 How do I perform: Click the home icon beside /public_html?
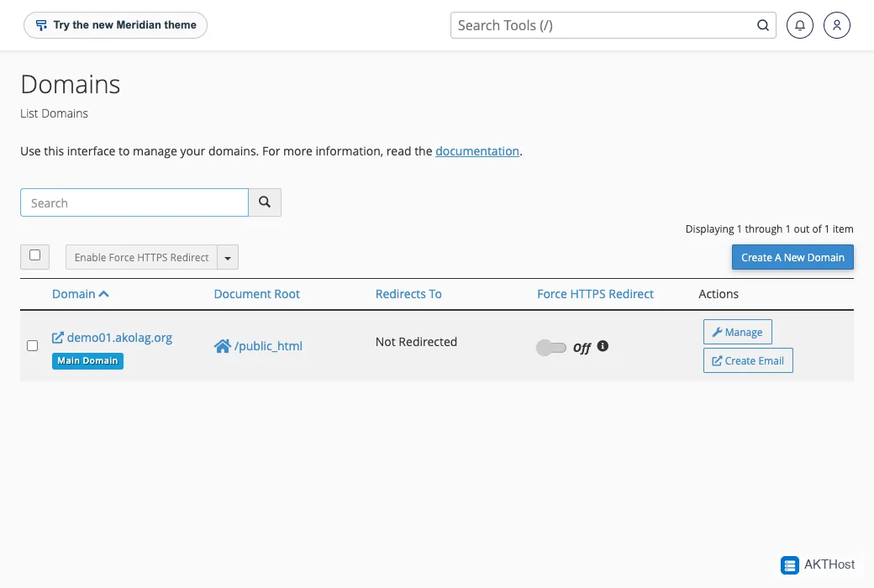tap(223, 346)
